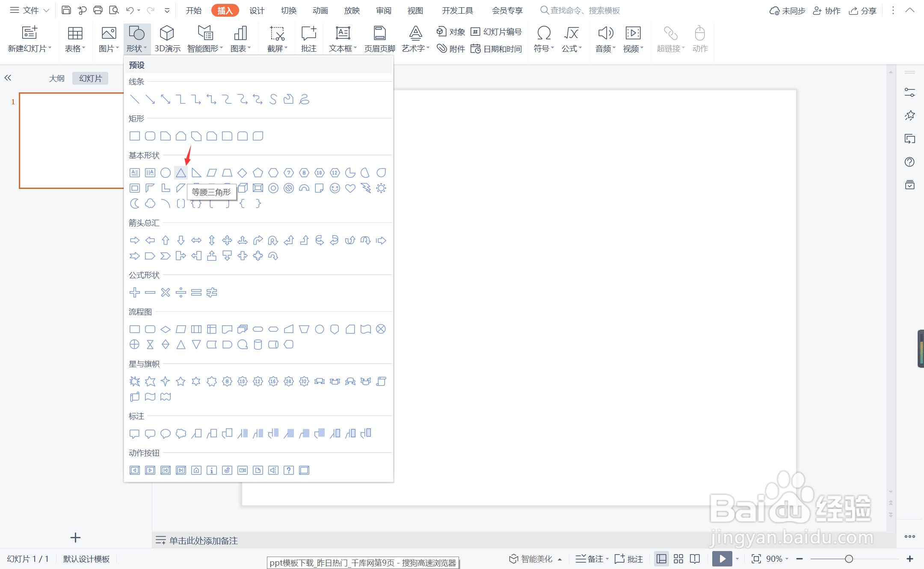Open the 开发工具 tab
This screenshot has width=924, height=569.
click(x=458, y=10)
